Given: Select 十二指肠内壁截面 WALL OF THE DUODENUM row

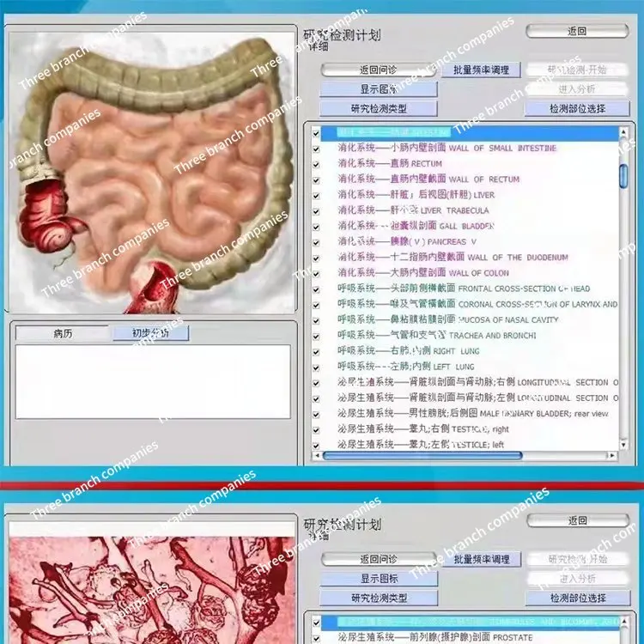Looking at the screenshot, I should click(x=453, y=257).
